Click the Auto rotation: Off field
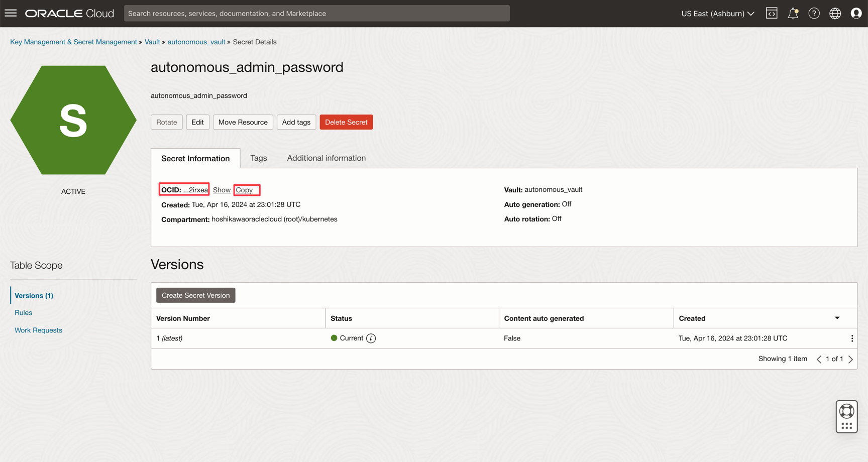The width and height of the screenshot is (868, 462). (533, 219)
